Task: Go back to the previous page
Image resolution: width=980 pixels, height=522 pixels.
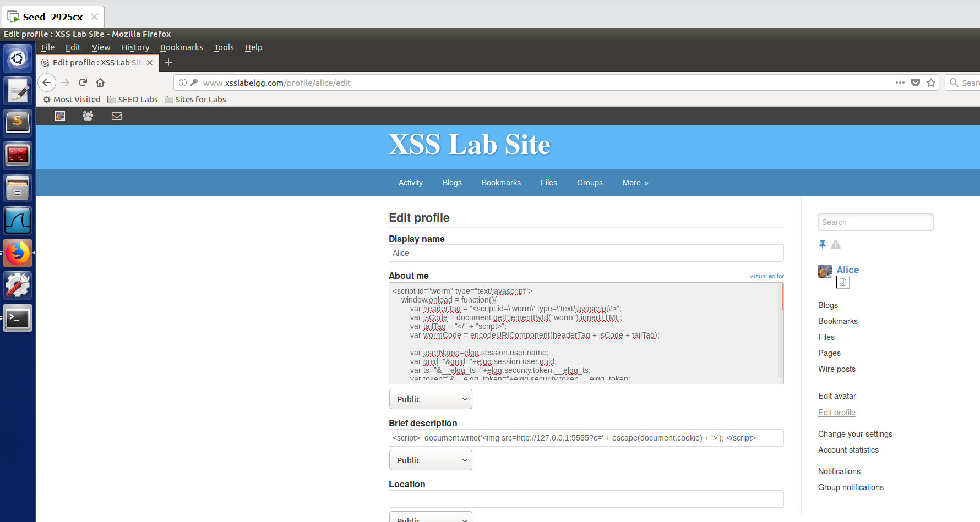Action: pos(47,83)
